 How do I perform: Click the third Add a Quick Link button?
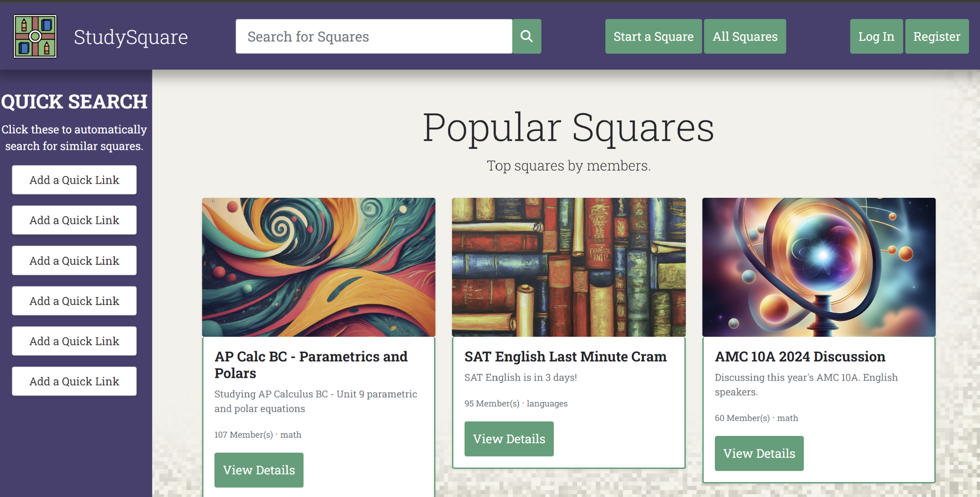(74, 260)
